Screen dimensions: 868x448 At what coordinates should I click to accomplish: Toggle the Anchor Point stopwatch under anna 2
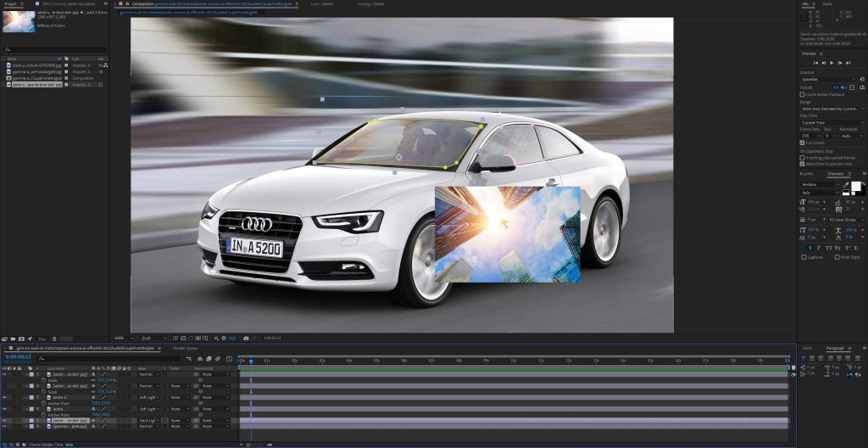[44, 404]
